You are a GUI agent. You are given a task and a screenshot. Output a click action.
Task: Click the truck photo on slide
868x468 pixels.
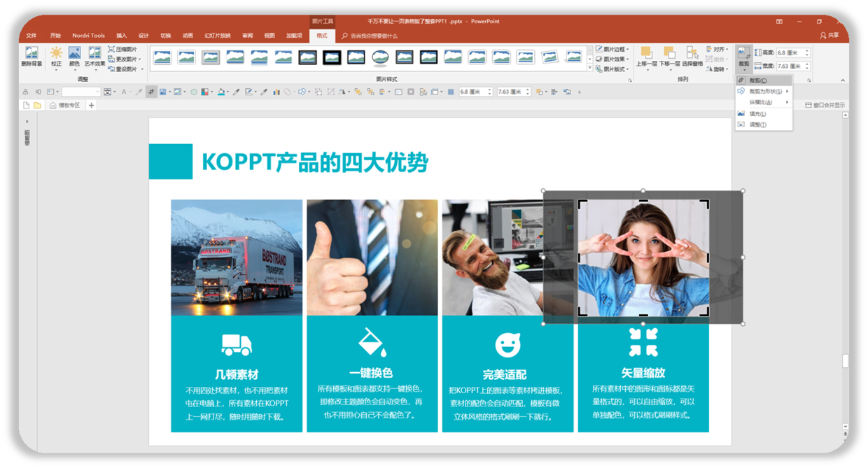tap(237, 257)
